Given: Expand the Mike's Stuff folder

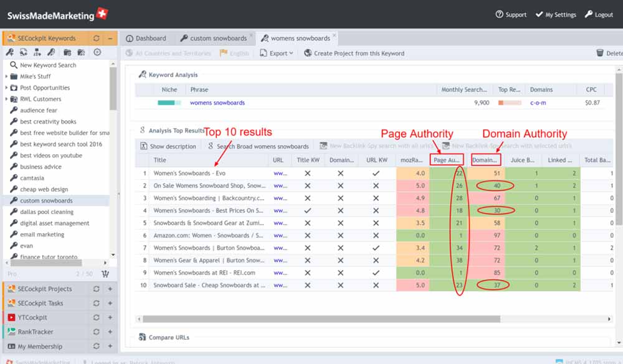Looking at the screenshot, I should [x=6, y=76].
